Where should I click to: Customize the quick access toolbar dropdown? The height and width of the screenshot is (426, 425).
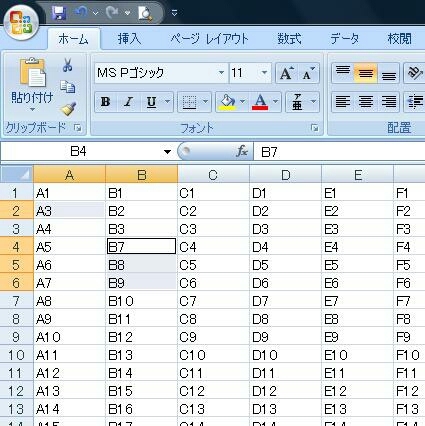tap(174, 13)
